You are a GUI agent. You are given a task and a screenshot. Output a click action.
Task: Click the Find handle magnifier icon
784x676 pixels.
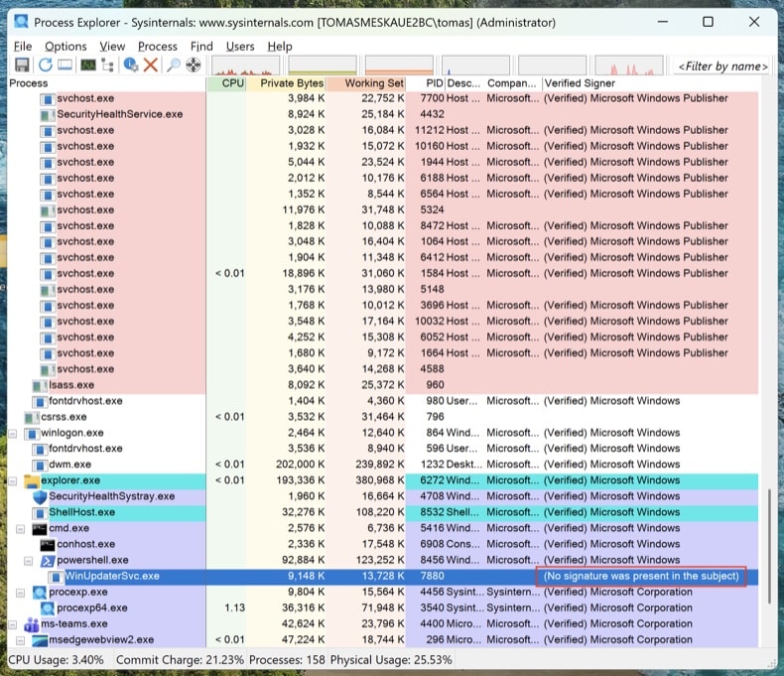pyautogui.click(x=173, y=65)
